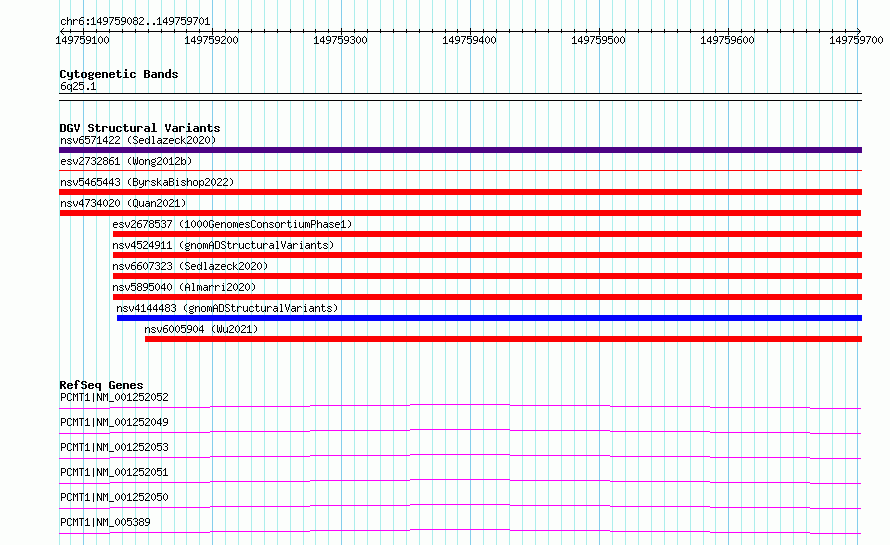Open variant esv2678537 (1000GenomesConsortiumPhase1) label

232,224
